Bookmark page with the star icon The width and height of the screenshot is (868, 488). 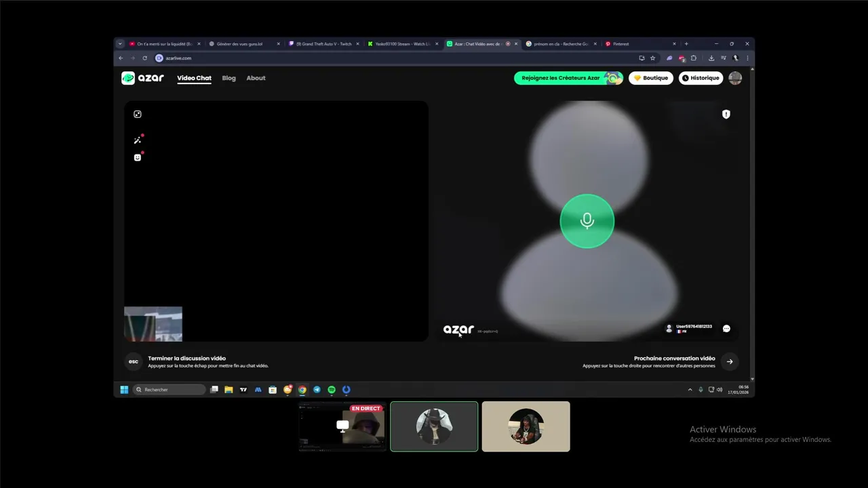(x=653, y=58)
